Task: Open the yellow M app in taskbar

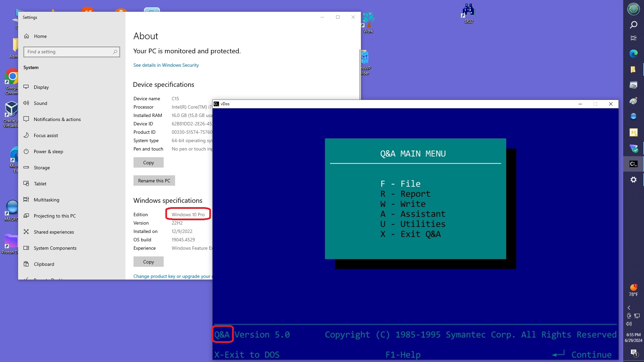Action: click(x=633, y=132)
